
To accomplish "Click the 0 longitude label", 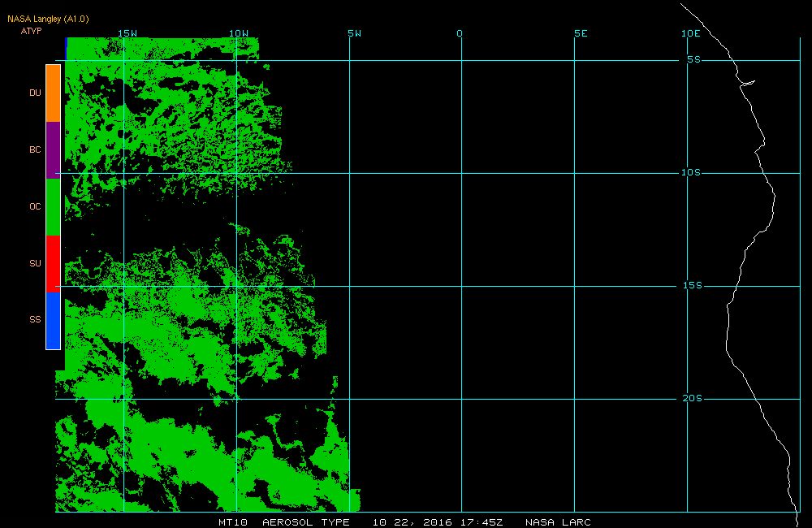I will pos(460,33).
